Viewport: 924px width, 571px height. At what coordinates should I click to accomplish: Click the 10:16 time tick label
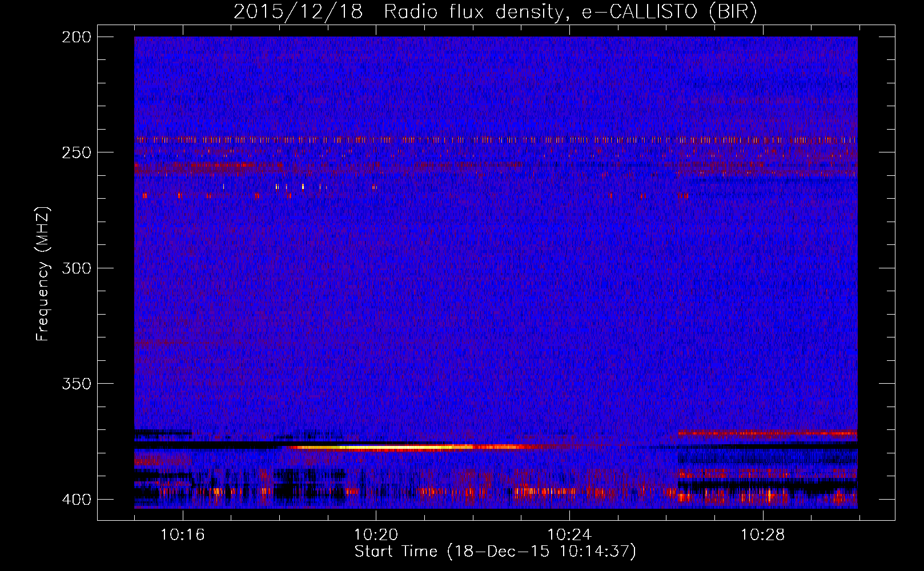click(183, 535)
